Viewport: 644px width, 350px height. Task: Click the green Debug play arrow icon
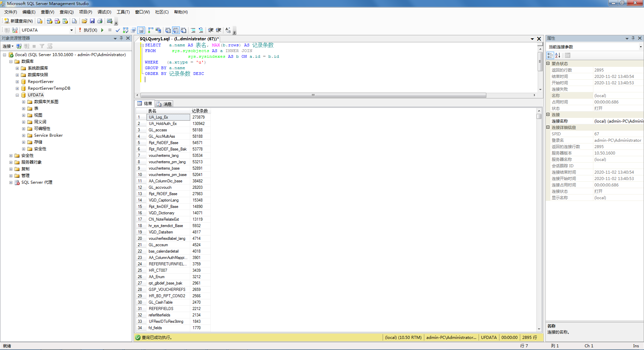tap(102, 30)
